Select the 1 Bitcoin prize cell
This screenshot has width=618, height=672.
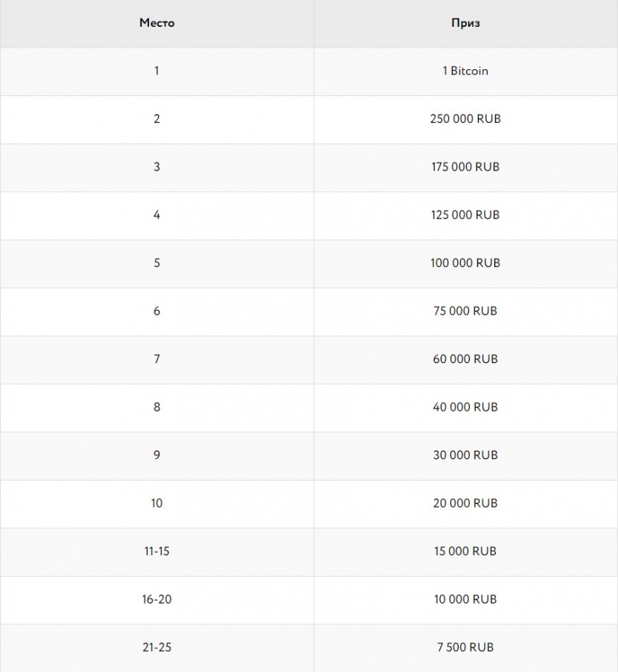coord(465,71)
